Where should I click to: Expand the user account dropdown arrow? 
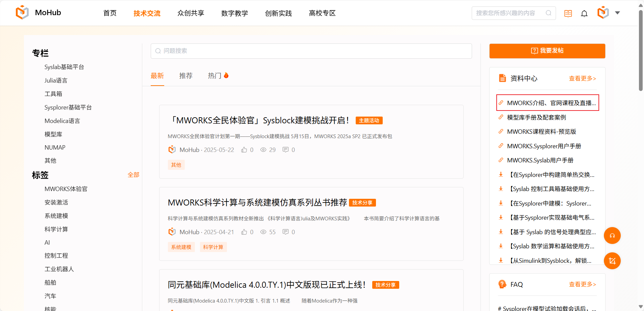click(x=618, y=13)
